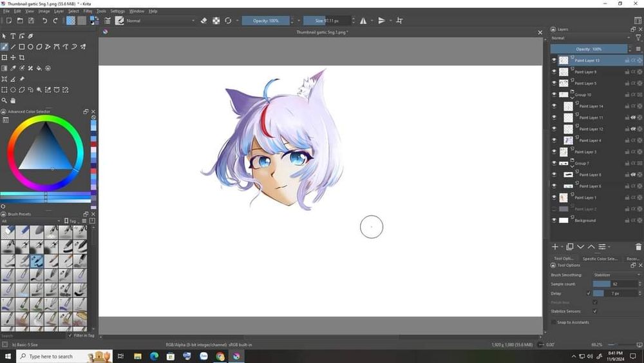The image size is (644, 363).
Task: Select the Freehand Brush tool
Action: (x=4, y=47)
